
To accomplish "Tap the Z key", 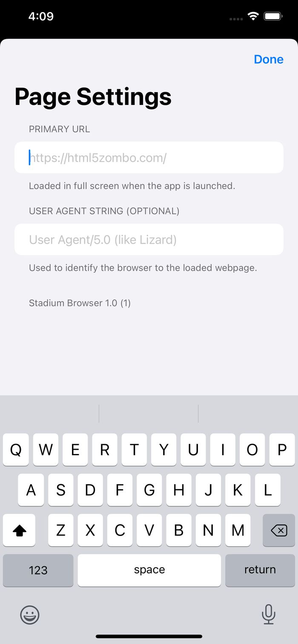I will [x=60, y=530].
